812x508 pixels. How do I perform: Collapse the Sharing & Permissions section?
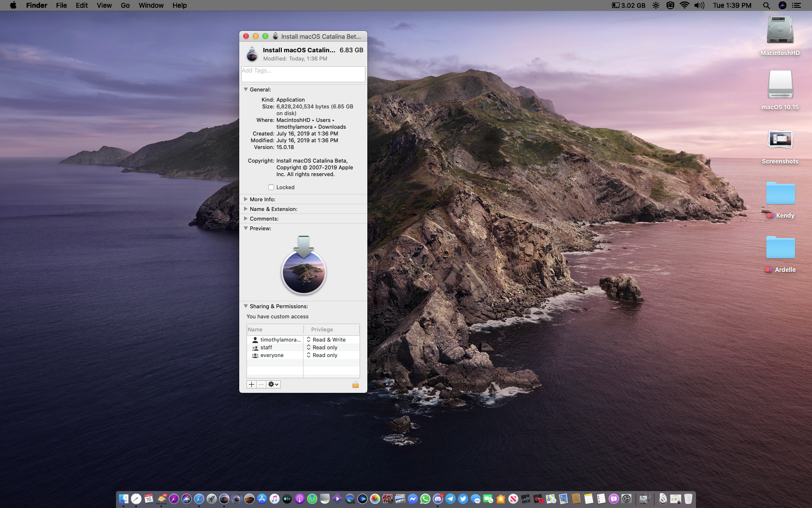246,306
